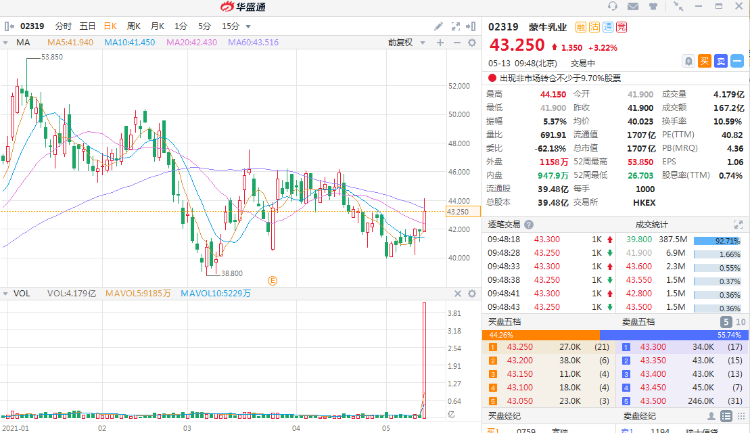This screenshot has width=750, height=433.
Task: Switch to 5分 minute chart
Action: coord(204,26)
